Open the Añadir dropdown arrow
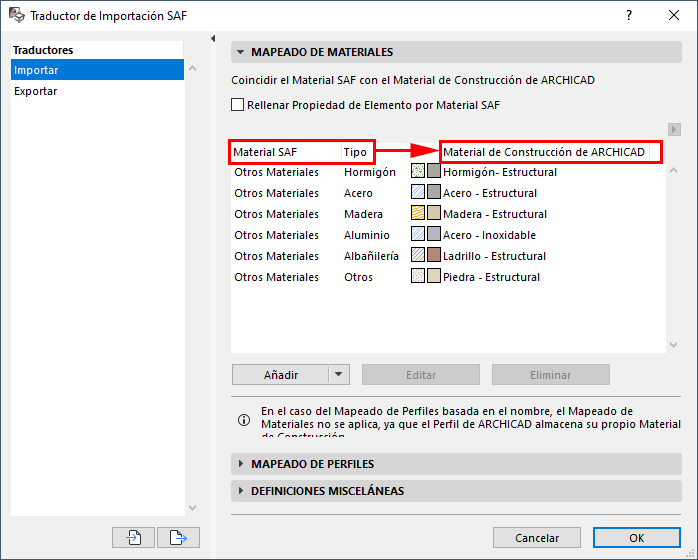The height and width of the screenshot is (560, 698). [x=339, y=374]
